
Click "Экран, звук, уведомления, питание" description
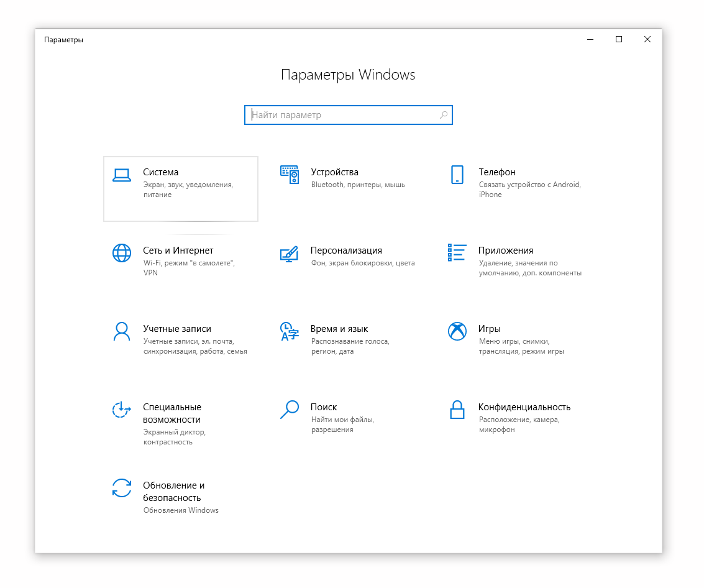coord(188,190)
